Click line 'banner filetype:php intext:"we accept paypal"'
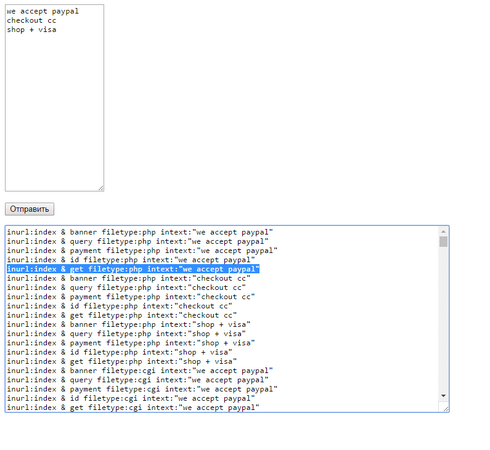Screen dimensions: 490x450 click(x=140, y=232)
